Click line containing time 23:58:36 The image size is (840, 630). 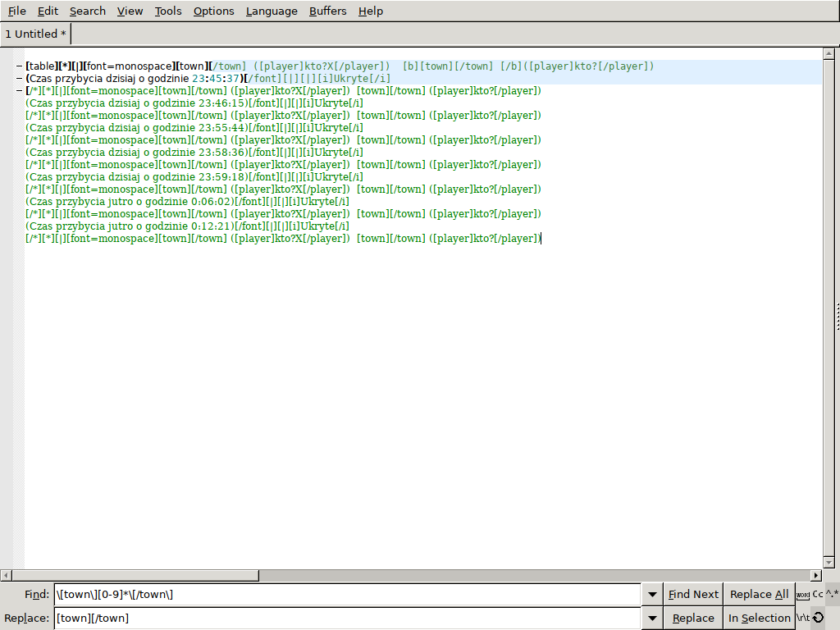(194, 153)
